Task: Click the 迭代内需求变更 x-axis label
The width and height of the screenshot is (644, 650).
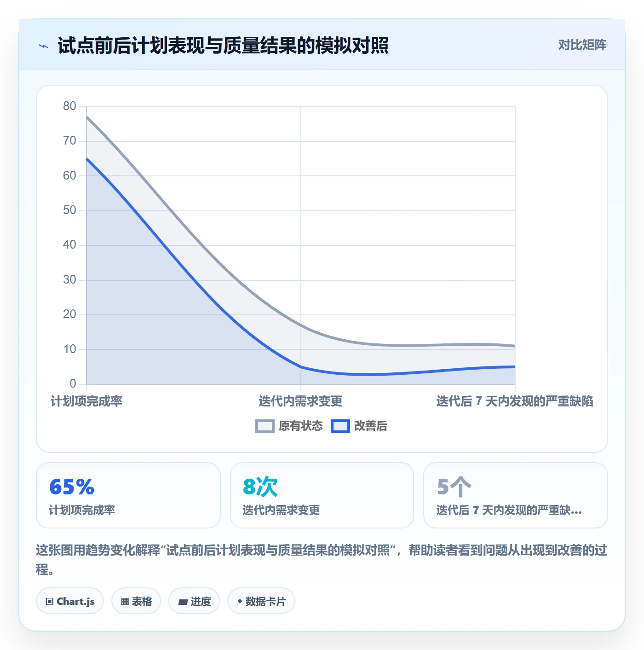Action: pos(300,401)
